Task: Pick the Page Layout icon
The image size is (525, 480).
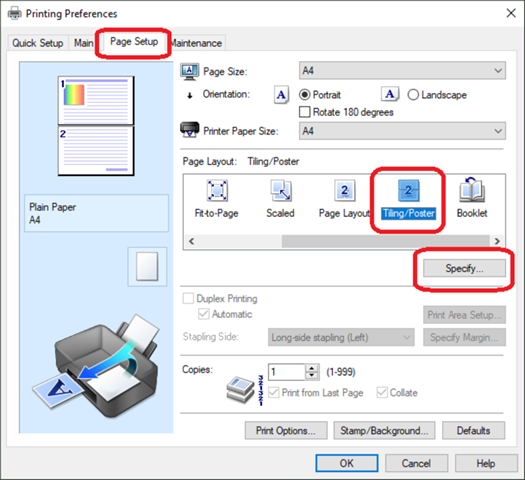Action: tap(345, 190)
